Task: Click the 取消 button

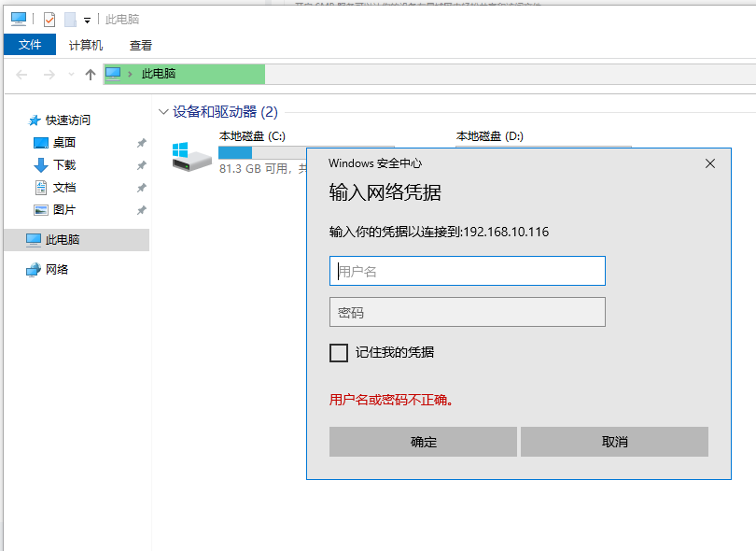Action: 614,442
